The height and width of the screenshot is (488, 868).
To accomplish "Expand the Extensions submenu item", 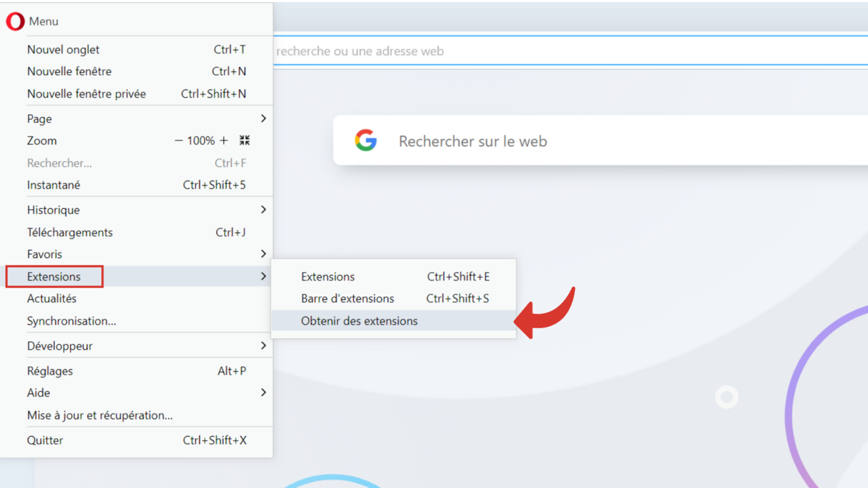I will (x=137, y=276).
